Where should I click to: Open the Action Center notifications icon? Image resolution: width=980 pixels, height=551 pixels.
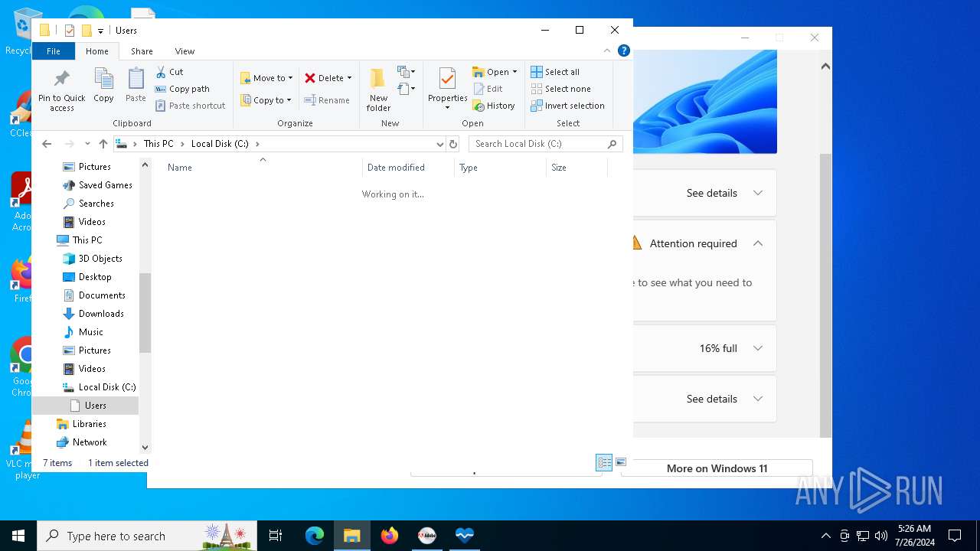tap(955, 536)
